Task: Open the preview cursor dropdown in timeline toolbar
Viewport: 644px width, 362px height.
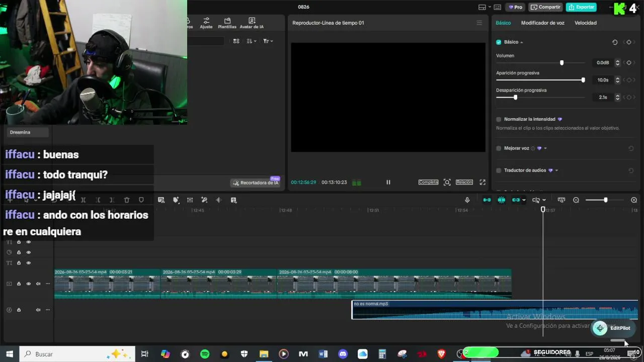Action: (544, 200)
